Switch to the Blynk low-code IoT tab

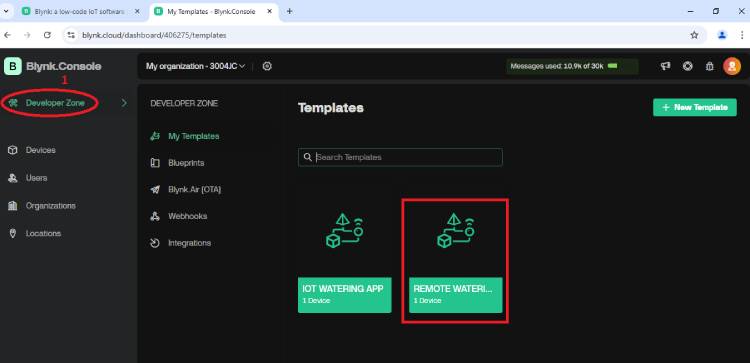[x=79, y=11]
